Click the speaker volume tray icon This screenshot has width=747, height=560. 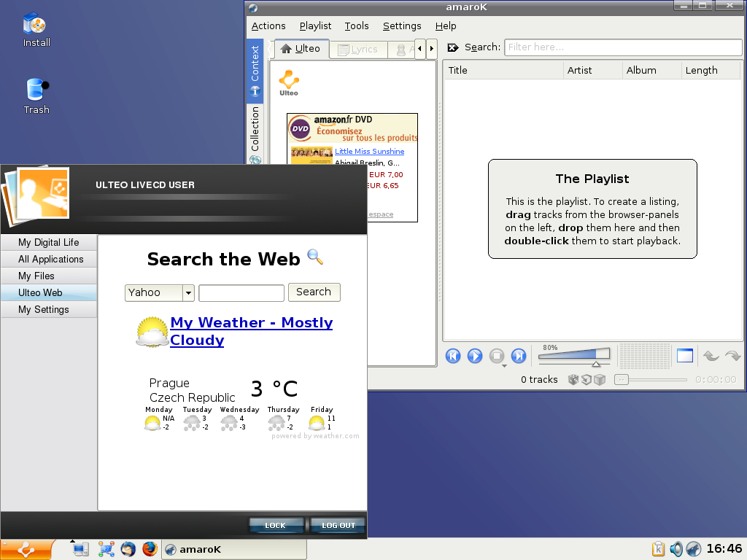(676, 549)
